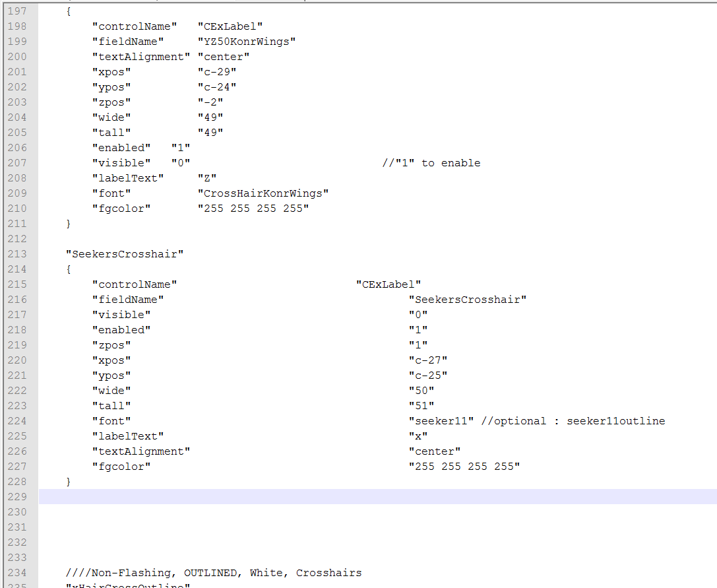Click "xpos" key on line 220
Screen dimensions: 717x588
point(111,360)
